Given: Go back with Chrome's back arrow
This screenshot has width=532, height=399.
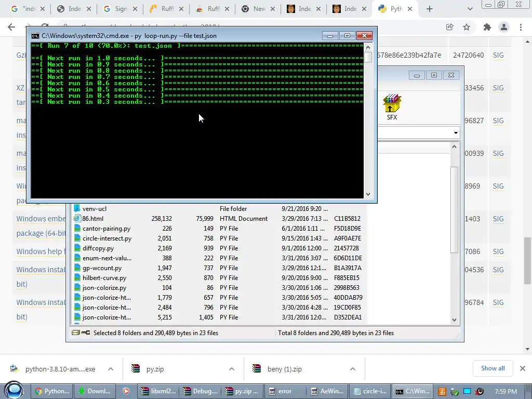Looking at the screenshot, I should pos(11,27).
